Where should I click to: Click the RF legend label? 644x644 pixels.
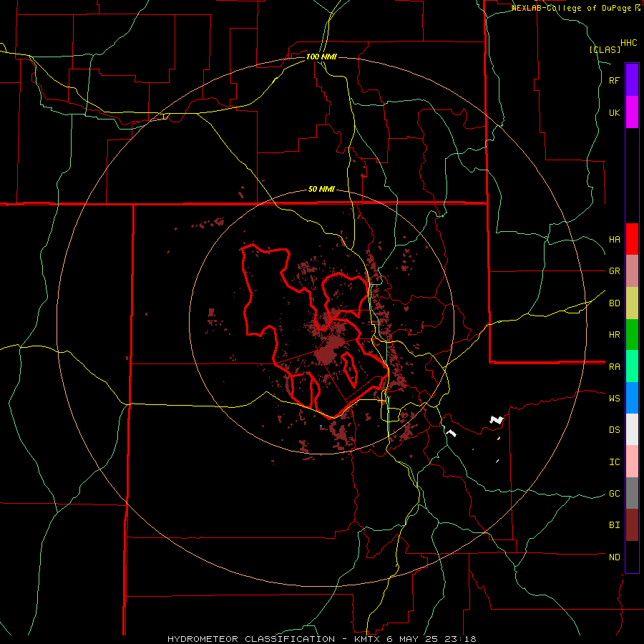click(614, 80)
